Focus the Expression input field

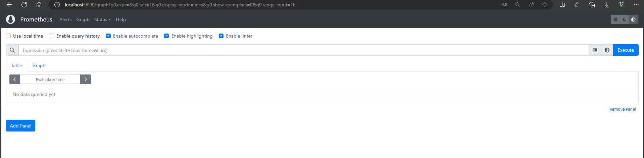302,50
